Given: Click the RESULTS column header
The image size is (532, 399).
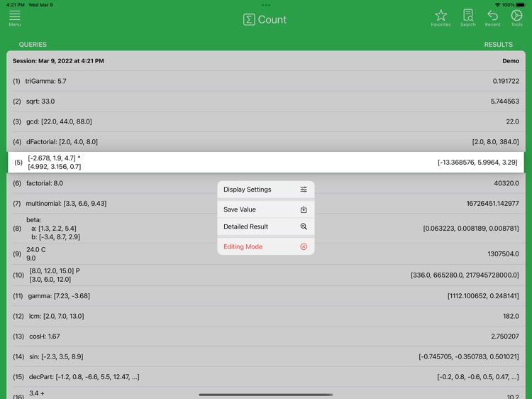Looking at the screenshot, I should [x=499, y=45].
